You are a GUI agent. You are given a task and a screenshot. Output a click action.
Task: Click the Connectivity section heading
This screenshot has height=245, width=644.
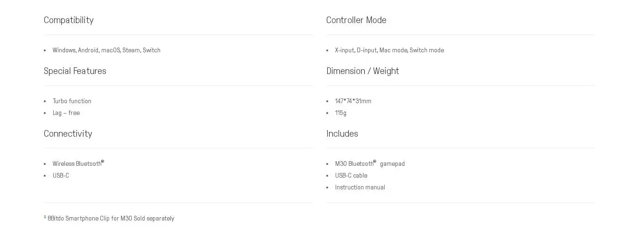click(x=68, y=134)
